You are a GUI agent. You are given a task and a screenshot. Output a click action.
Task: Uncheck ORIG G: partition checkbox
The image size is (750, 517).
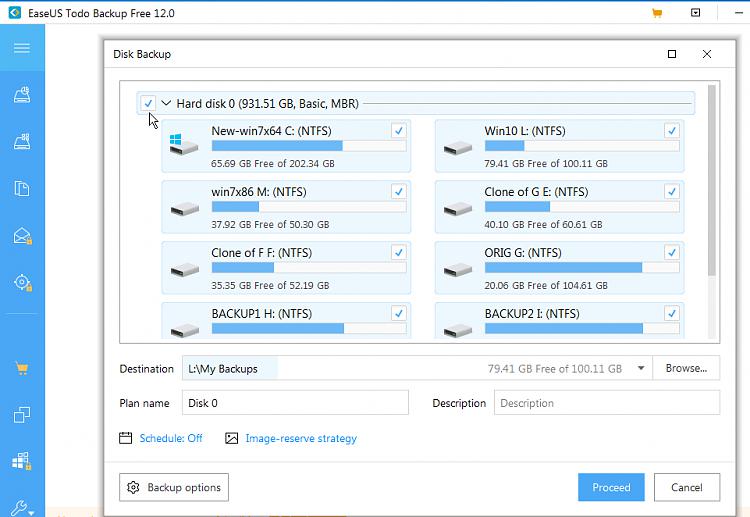coord(672,252)
